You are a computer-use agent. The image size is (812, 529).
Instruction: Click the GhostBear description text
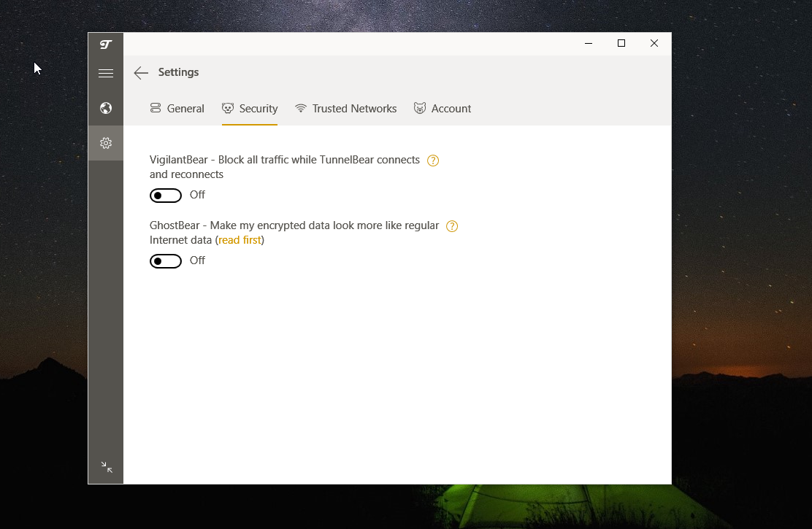tap(294, 233)
